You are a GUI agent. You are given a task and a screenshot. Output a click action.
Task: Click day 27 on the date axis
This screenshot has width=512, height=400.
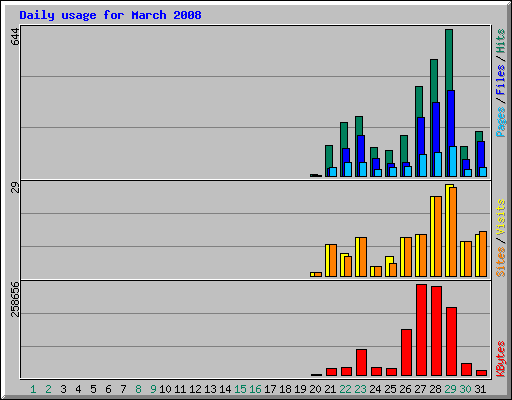point(420,389)
